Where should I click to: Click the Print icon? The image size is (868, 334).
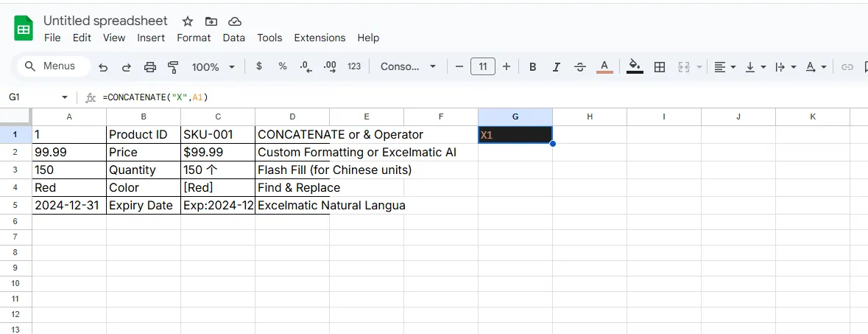click(150, 67)
